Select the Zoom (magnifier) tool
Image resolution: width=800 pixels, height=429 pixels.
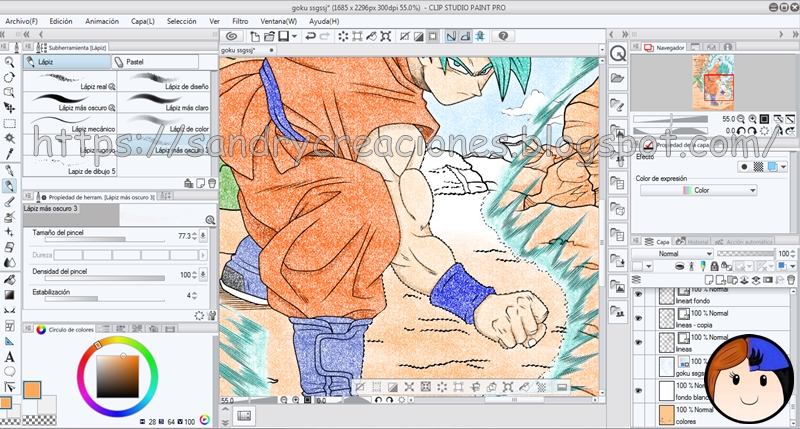(9, 62)
